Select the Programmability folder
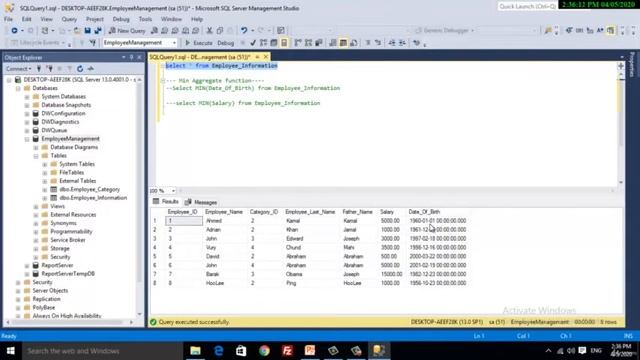 pyautogui.click(x=71, y=231)
